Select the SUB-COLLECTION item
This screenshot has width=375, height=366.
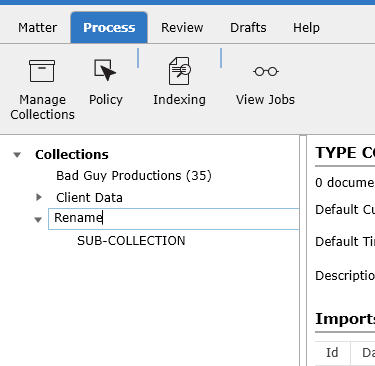131,241
